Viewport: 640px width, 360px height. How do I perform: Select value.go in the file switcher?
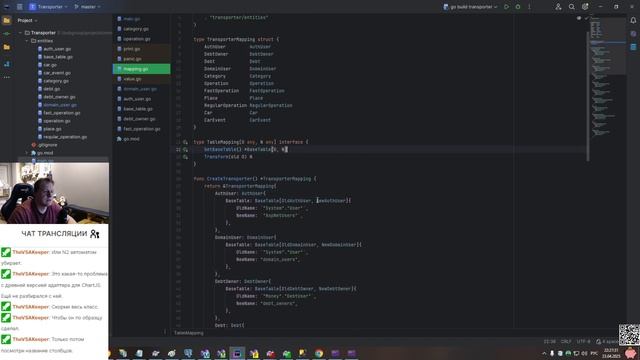pos(142,79)
